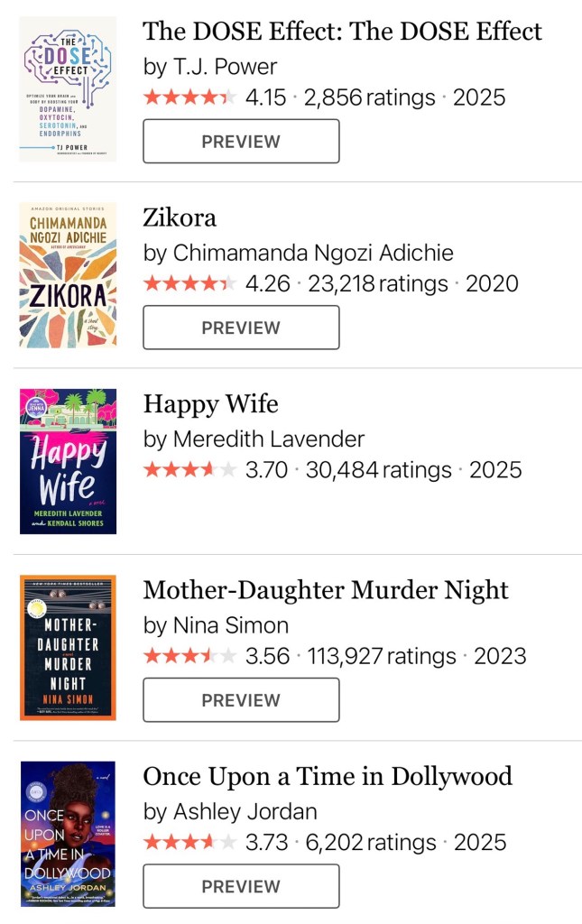Open Once Upon a Time in Dollywood title

[328, 776]
